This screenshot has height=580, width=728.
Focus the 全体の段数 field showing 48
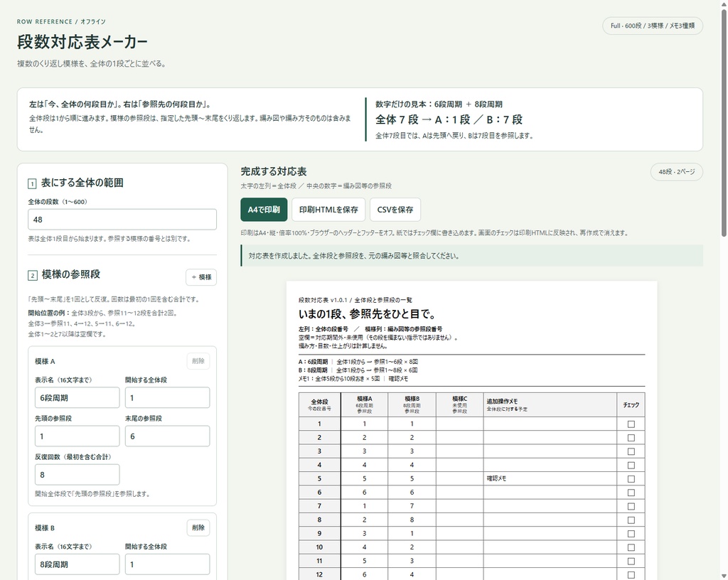point(122,220)
